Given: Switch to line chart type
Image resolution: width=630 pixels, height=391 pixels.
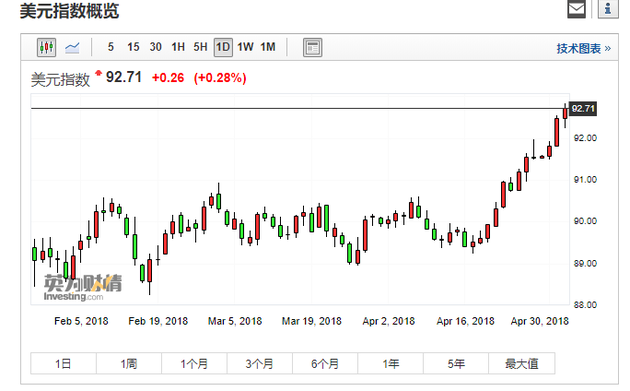Looking at the screenshot, I should pyautogui.click(x=72, y=47).
